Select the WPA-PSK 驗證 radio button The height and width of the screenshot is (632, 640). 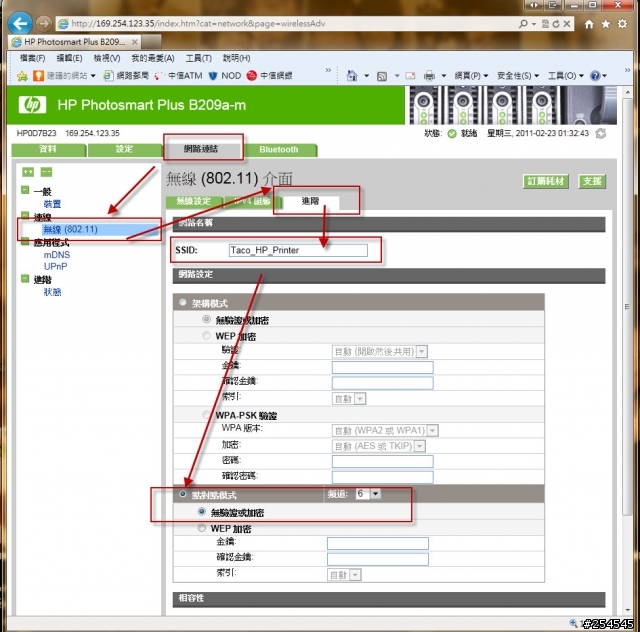click(206, 415)
